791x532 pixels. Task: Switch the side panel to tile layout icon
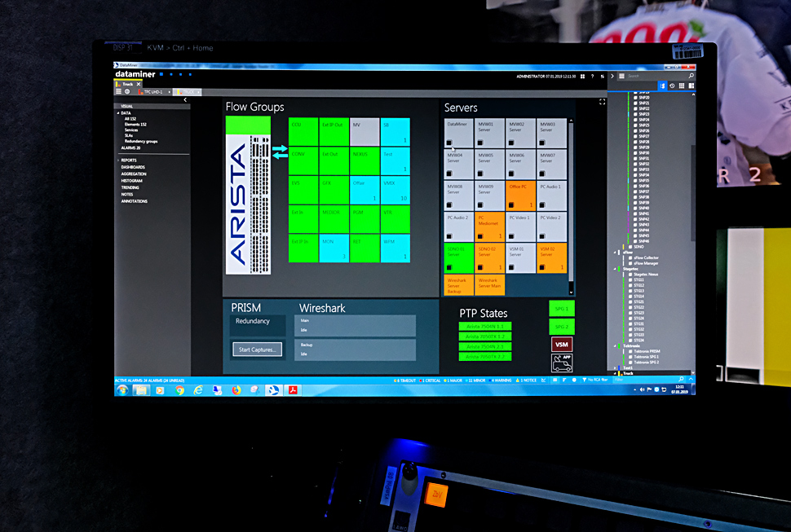(x=692, y=86)
